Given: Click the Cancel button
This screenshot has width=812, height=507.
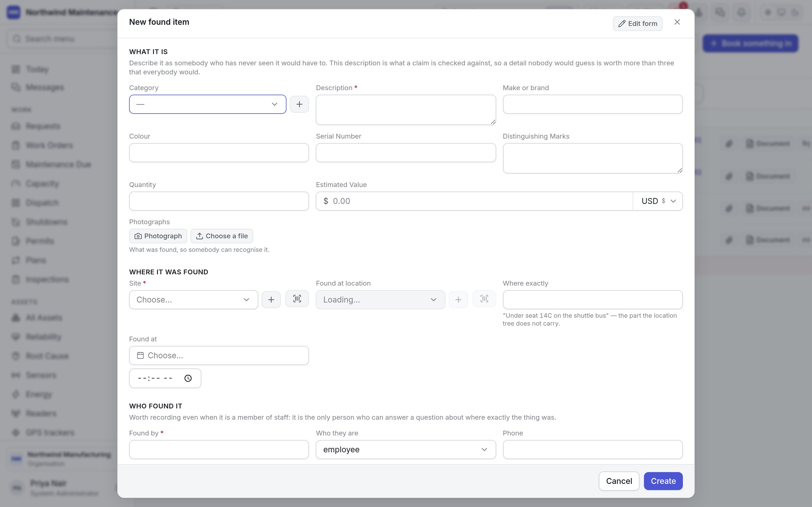Looking at the screenshot, I should point(619,481).
